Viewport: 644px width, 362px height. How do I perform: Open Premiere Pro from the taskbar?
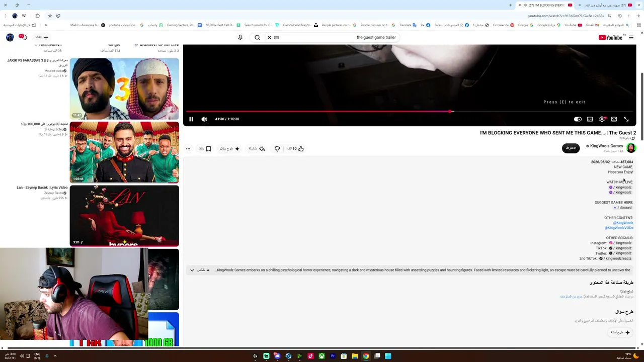click(x=333, y=356)
